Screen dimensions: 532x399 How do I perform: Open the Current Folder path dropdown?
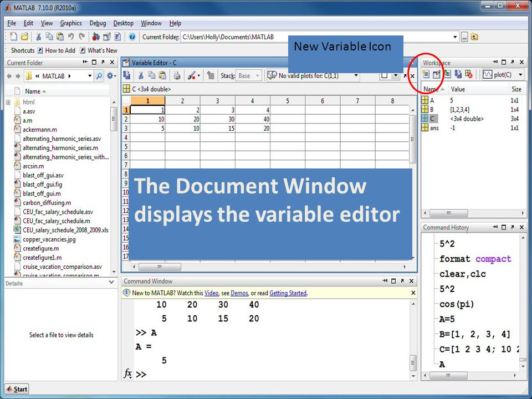coord(456,37)
